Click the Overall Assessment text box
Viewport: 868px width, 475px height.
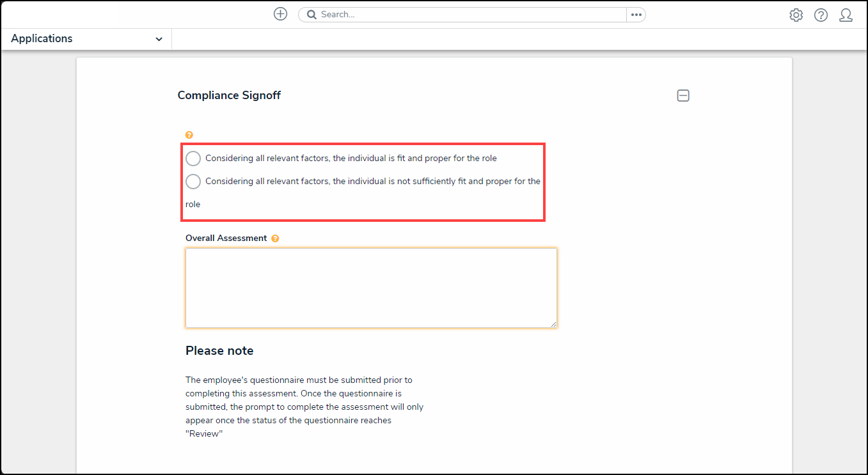click(x=371, y=288)
